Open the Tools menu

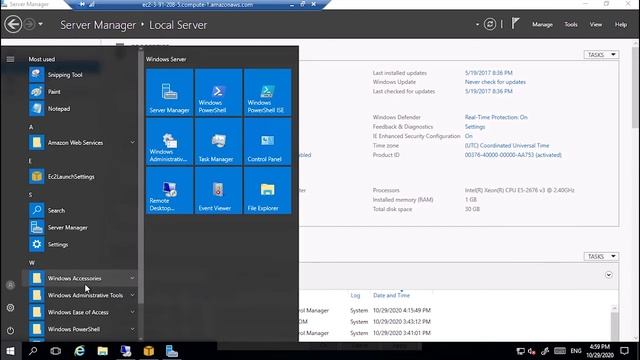pyautogui.click(x=571, y=24)
